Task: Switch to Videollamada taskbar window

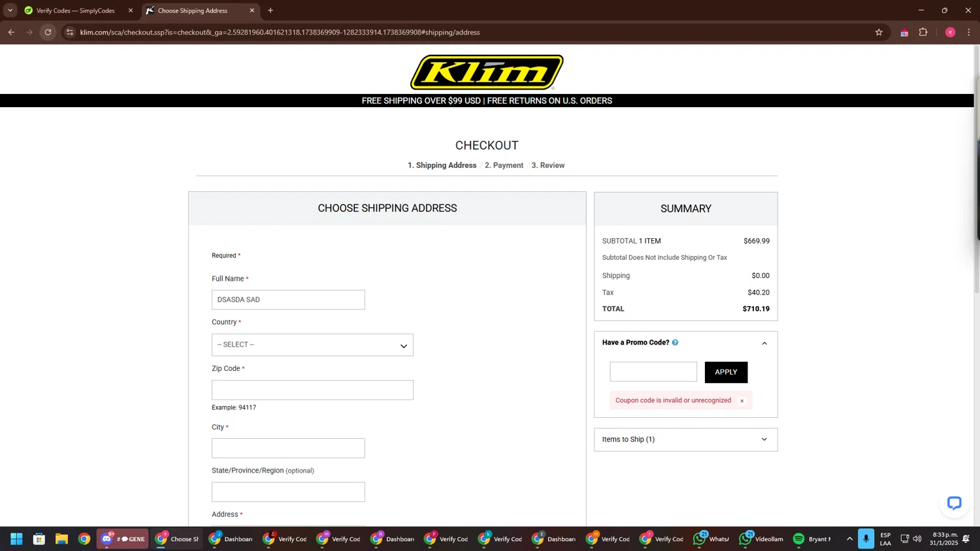Action: tap(761, 539)
